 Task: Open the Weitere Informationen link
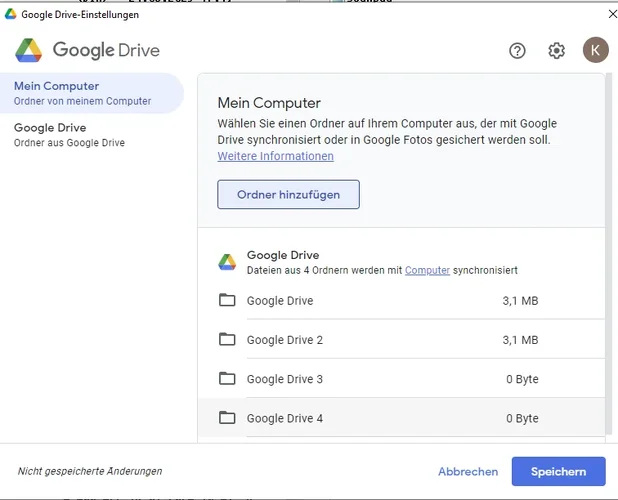click(x=276, y=157)
